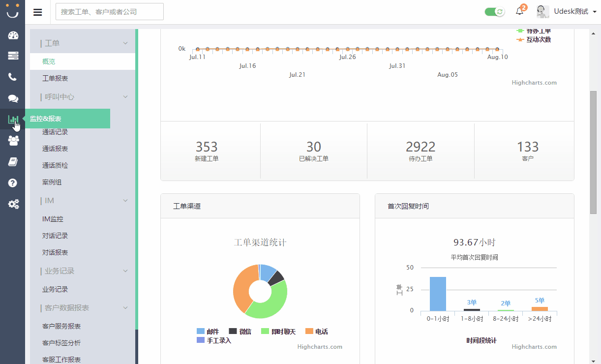Click the customers group icon in sidebar
The width and height of the screenshot is (601, 364).
click(x=13, y=141)
